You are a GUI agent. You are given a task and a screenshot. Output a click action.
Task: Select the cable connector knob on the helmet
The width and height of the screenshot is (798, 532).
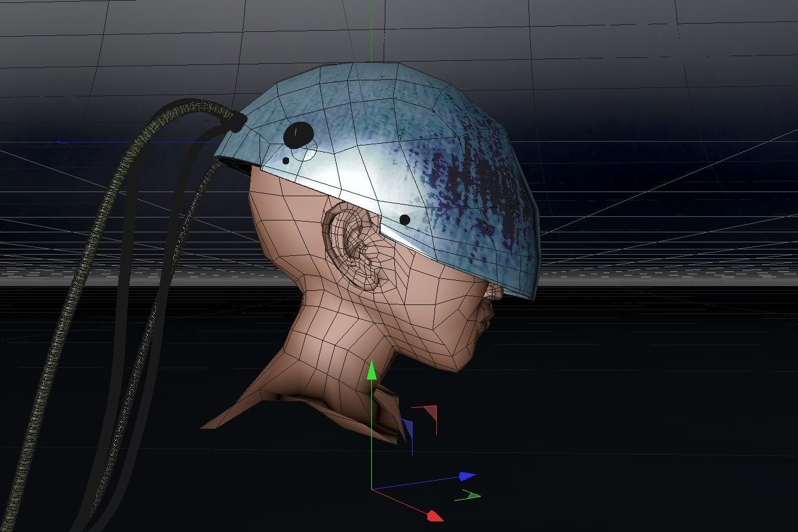point(236,122)
